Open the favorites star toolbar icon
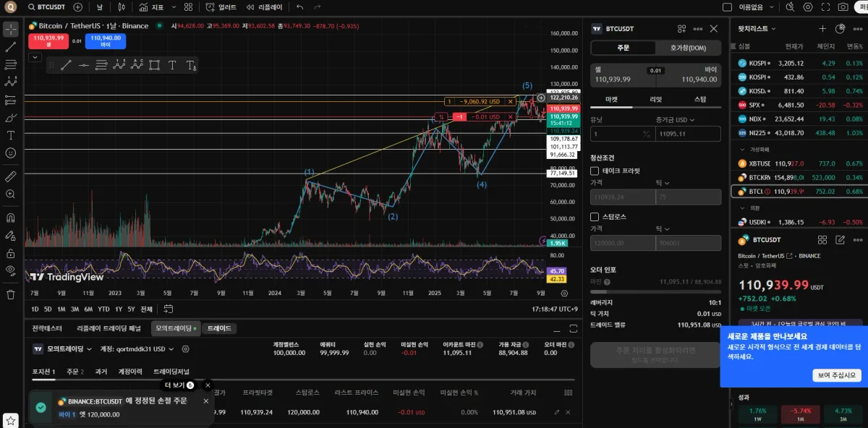The height and width of the screenshot is (428, 868). click(x=11, y=419)
